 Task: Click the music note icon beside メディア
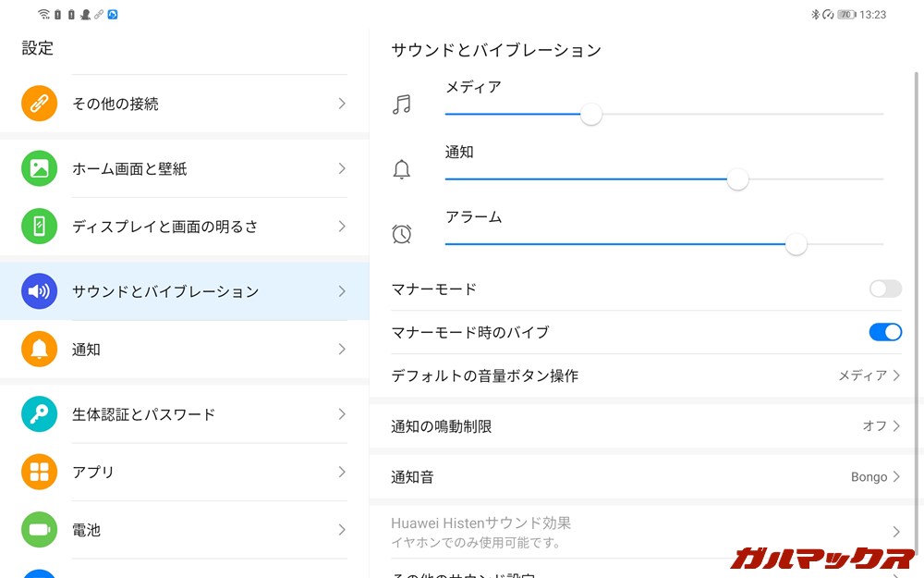click(404, 104)
